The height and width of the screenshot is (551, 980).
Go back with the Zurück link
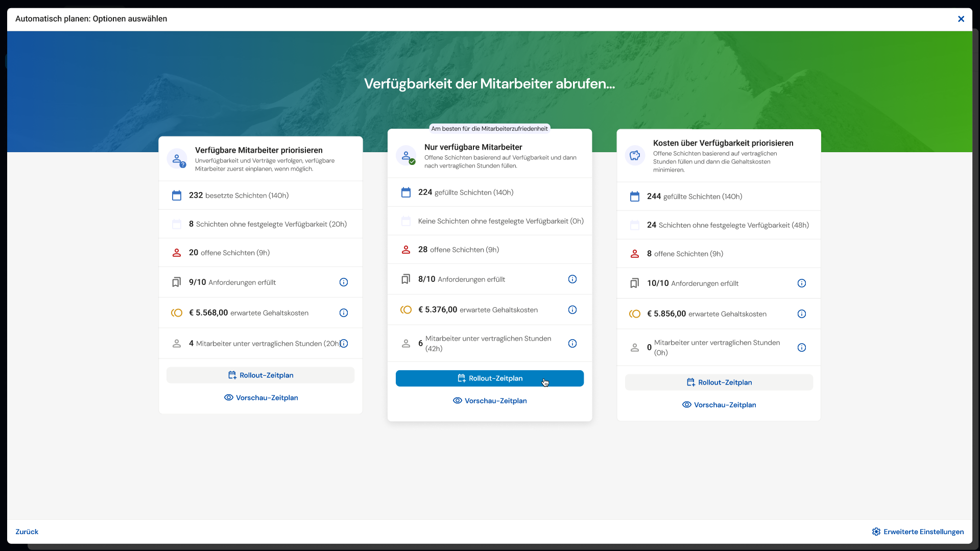[27, 532]
